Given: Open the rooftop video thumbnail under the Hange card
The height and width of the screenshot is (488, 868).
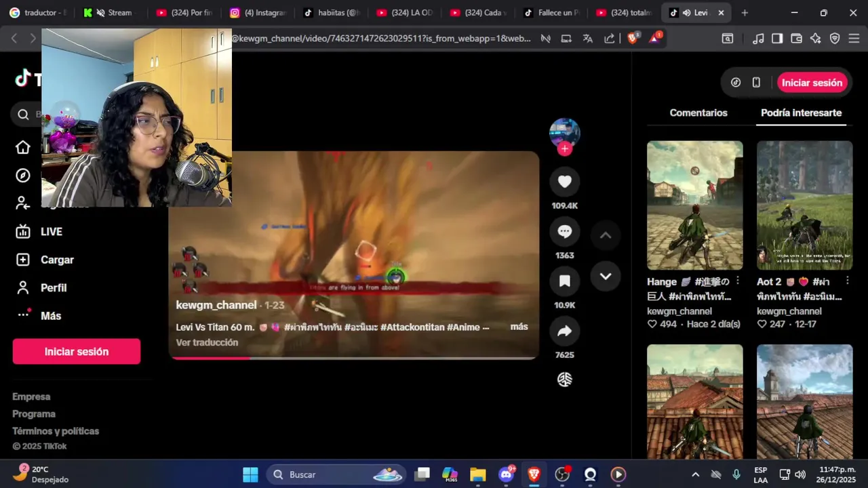Looking at the screenshot, I should pyautogui.click(x=695, y=401).
